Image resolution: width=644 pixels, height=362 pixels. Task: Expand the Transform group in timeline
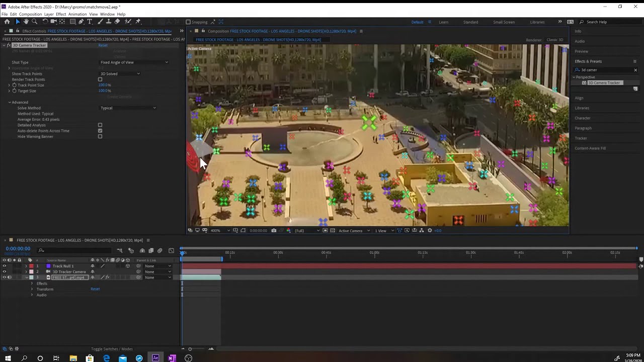point(32,289)
